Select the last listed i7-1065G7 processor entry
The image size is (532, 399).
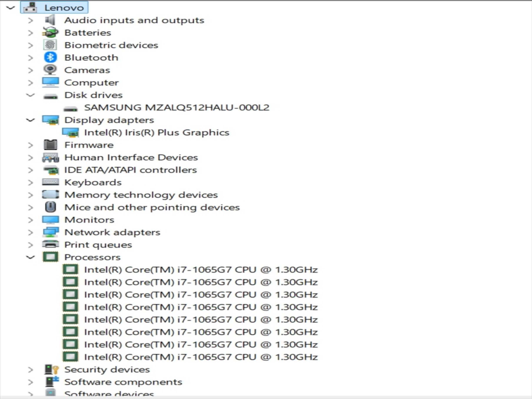pos(201,357)
